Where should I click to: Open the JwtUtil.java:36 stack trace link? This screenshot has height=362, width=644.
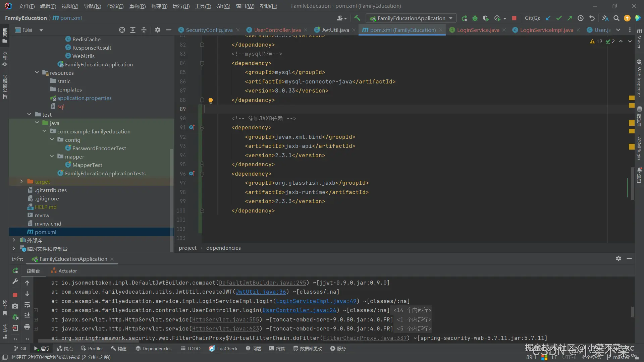click(x=261, y=292)
